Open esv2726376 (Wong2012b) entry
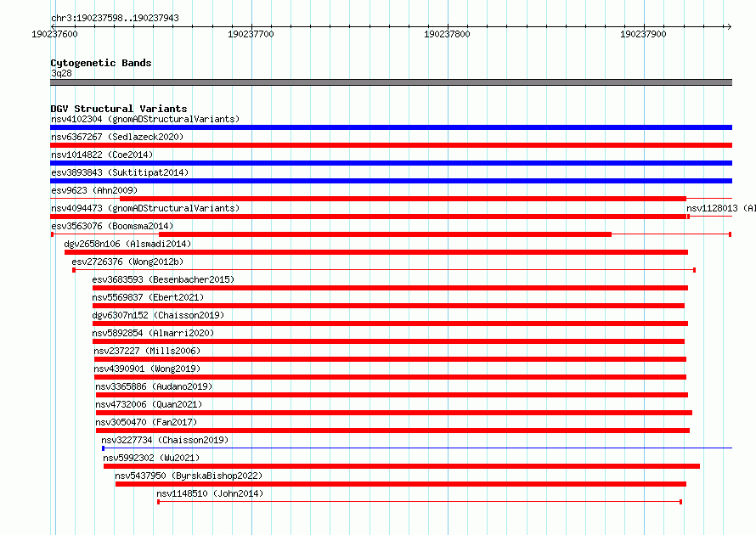The image size is (756, 535). [x=127, y=262]
